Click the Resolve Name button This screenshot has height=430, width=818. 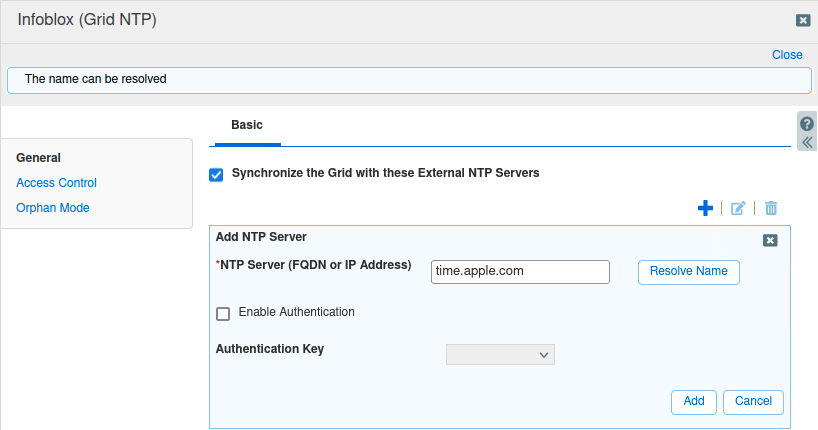tap(688, 272)
